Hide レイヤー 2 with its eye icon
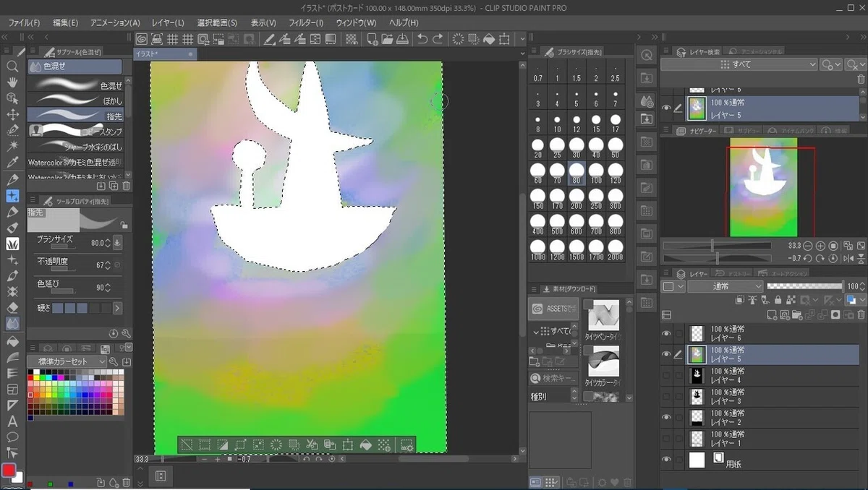This screenshot has height=490, width=868. pyautogui.click(x=667, y=417)
